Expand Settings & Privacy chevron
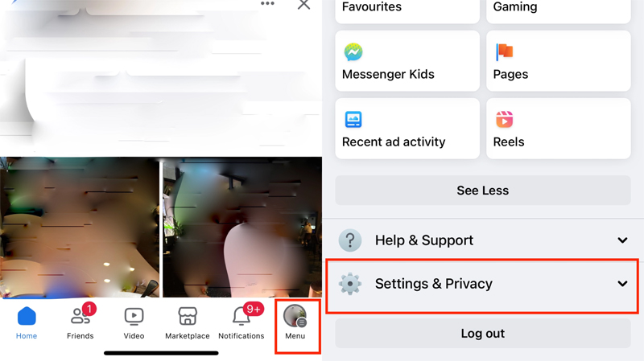The image size is (644, 361). pyautogui.click(x=622, y=284)
